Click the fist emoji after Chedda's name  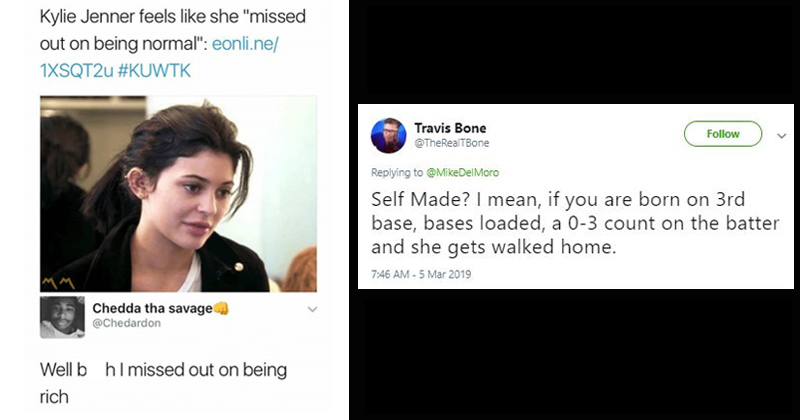(222, 308)
